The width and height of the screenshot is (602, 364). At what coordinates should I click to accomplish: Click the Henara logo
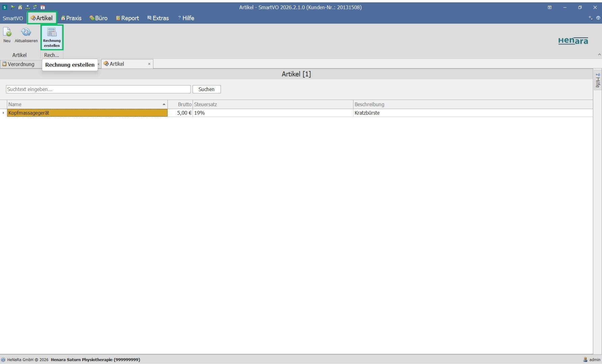(573, 41)
